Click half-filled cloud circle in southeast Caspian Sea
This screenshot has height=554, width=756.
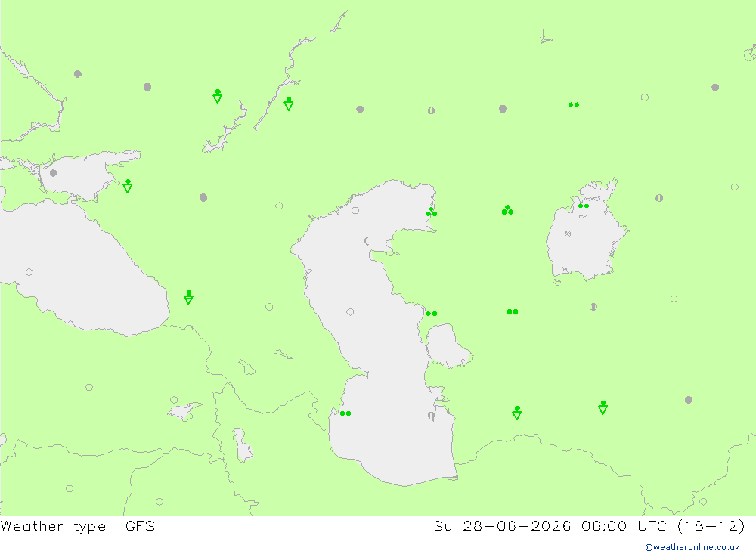coord(432,416)
